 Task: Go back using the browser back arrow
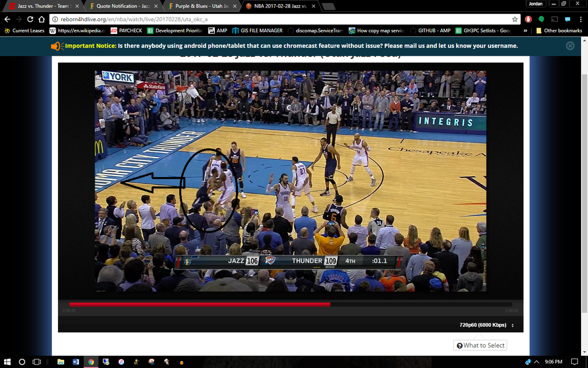pos(7,19)
